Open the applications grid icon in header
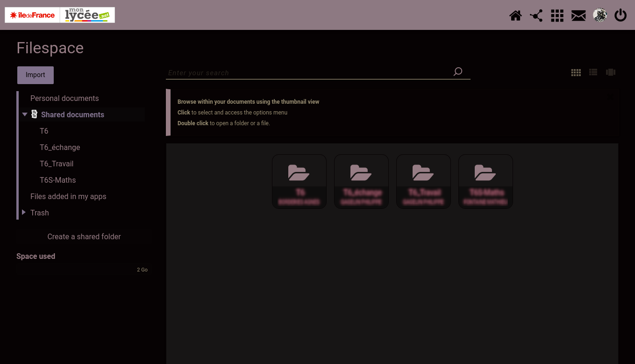The height and width of the screenshot is (364, 635). coord(557,15)
